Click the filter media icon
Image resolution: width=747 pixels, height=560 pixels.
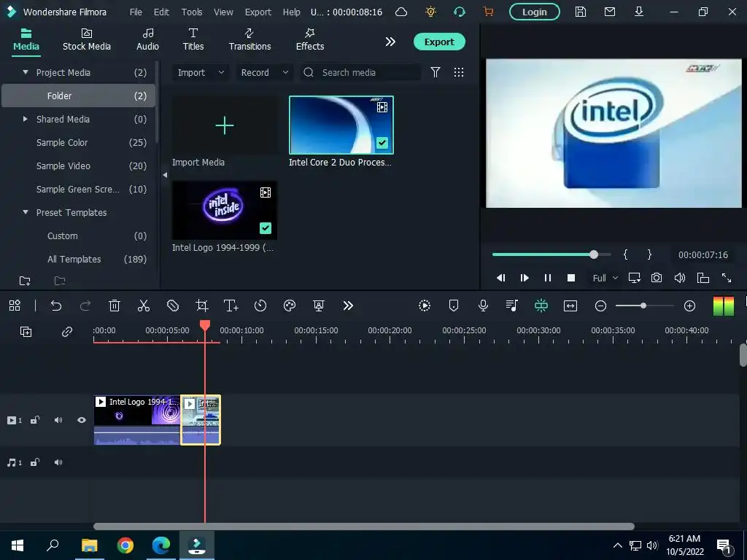pos(435,72)
